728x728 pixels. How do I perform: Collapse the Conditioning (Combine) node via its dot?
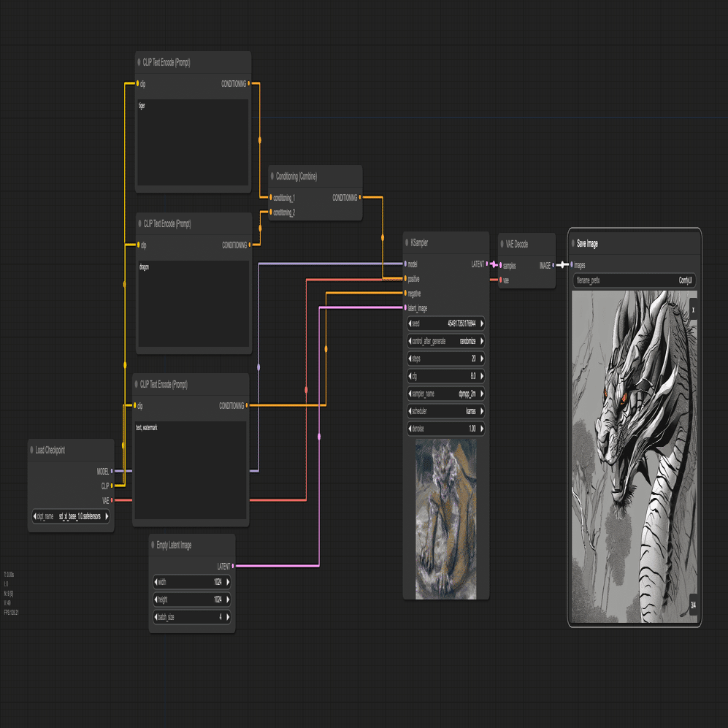(272, 176)
